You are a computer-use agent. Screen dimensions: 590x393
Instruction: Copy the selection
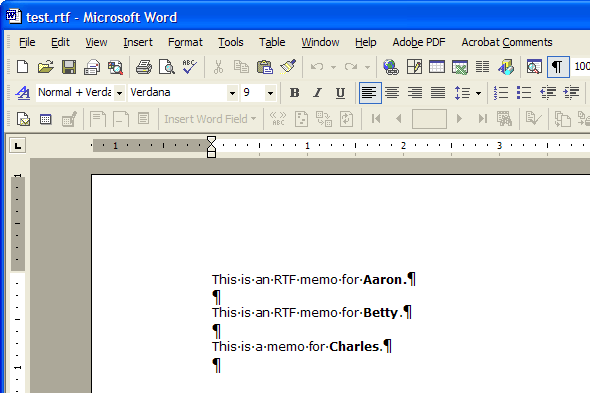tap(241, 67)
